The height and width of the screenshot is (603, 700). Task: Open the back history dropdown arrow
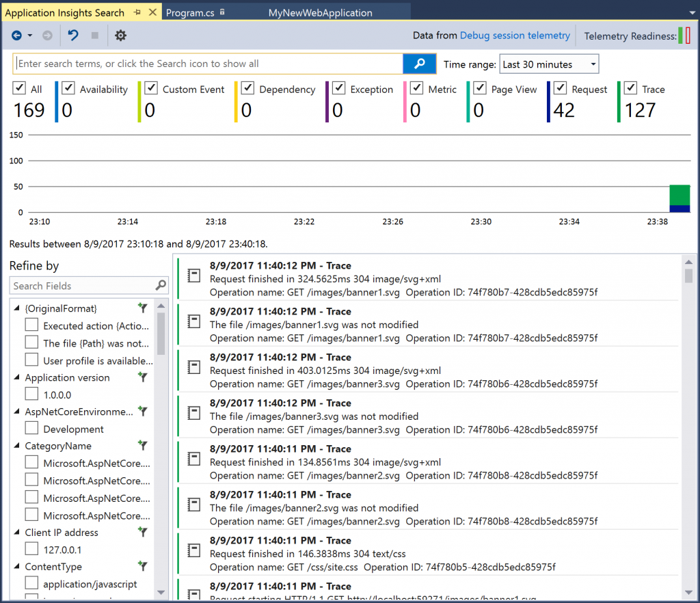click(30, 36)
